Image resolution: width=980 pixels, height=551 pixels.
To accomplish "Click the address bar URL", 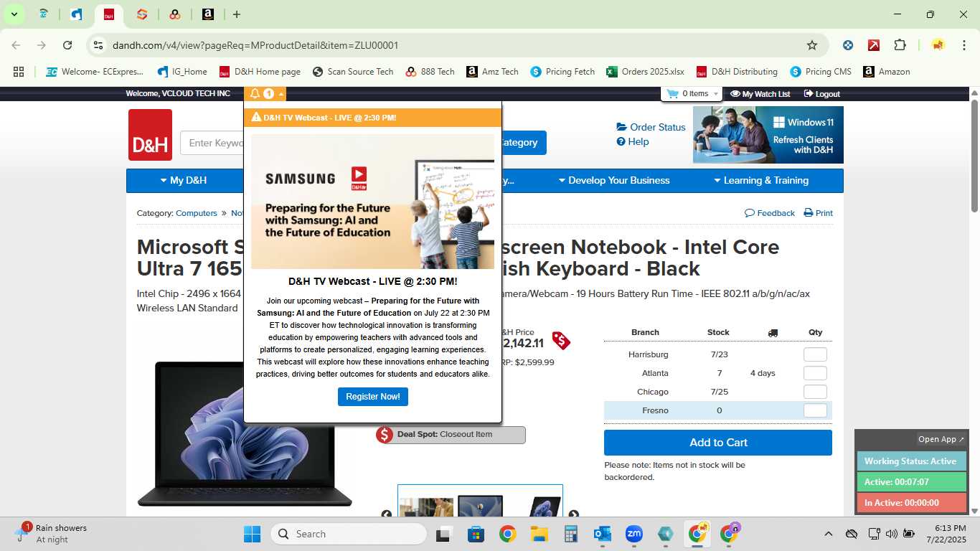I will click(255, 45).
